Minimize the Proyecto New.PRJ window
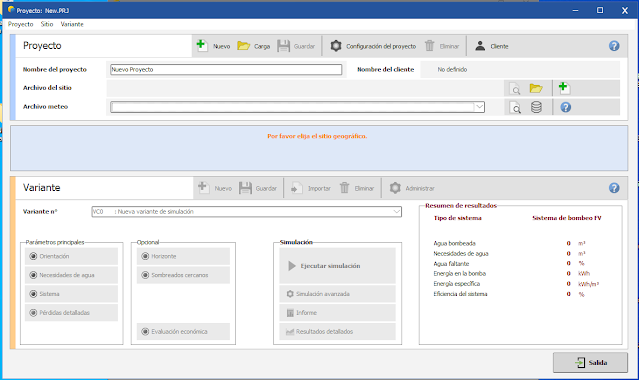The image size is (639, 380). 575,10
